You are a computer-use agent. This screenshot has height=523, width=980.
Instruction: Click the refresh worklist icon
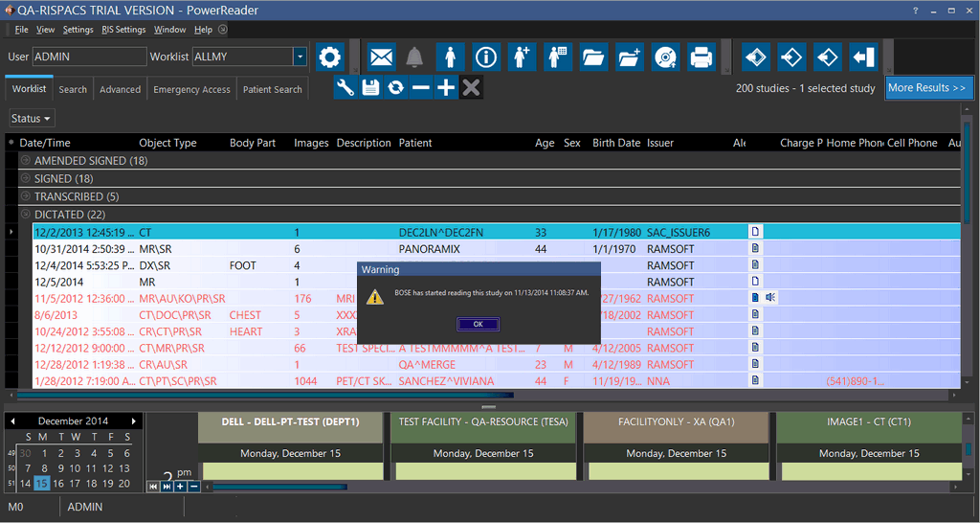(395, 88)
